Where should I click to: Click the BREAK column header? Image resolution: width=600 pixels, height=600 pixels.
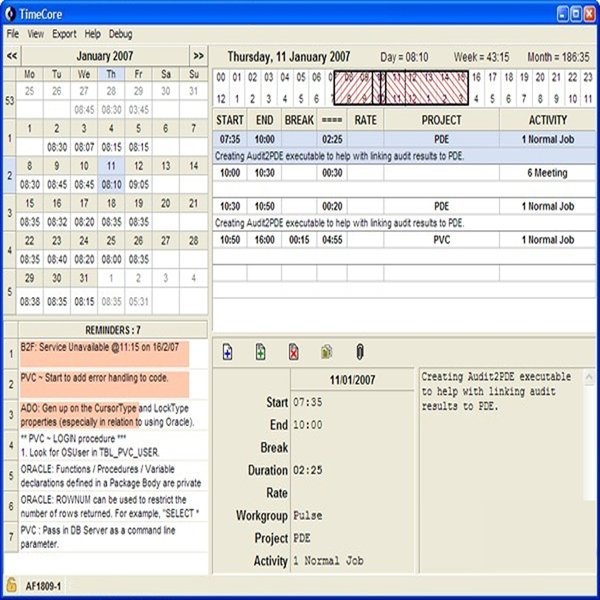coord(299,120)
